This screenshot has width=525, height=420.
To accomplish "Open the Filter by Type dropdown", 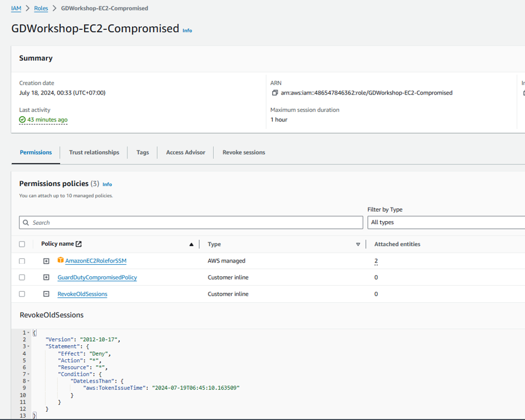I will tap(446, 222).
